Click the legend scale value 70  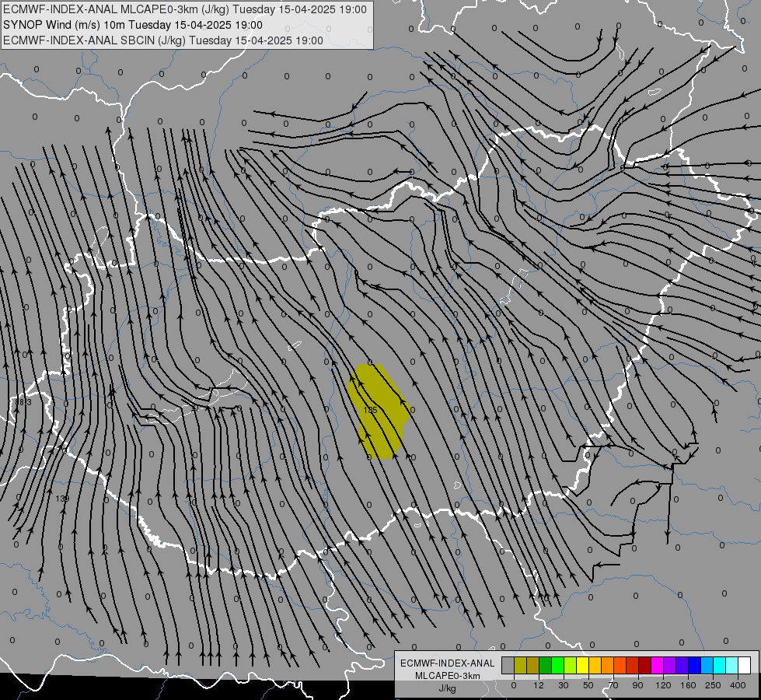point(613,685)
